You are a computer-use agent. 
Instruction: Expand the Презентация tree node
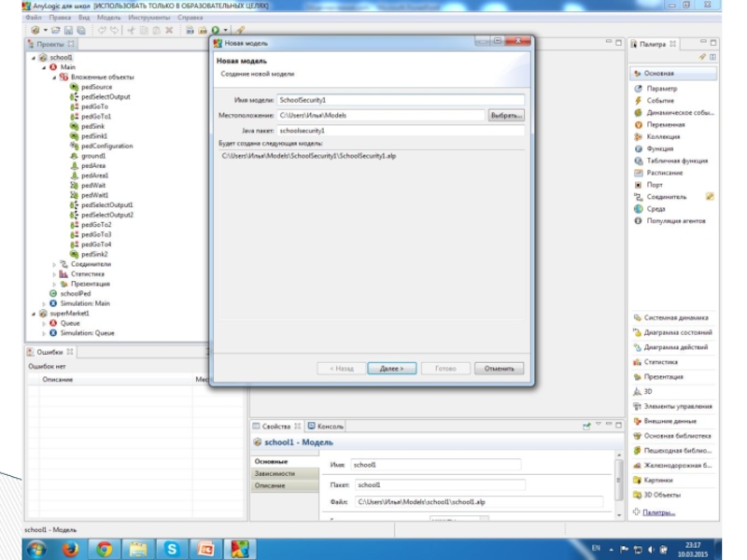(x=54, y=284)
